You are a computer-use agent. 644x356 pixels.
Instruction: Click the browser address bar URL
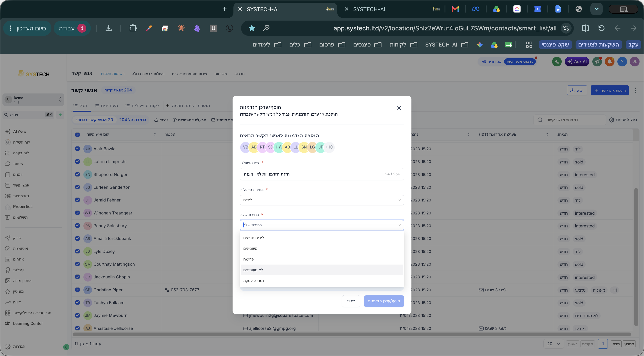tap(445, 28)
